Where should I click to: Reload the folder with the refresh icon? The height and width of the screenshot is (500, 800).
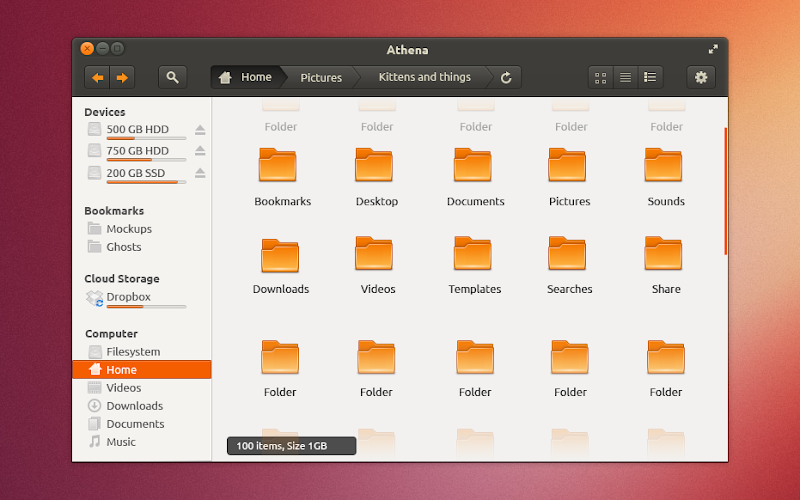point(506,77)
